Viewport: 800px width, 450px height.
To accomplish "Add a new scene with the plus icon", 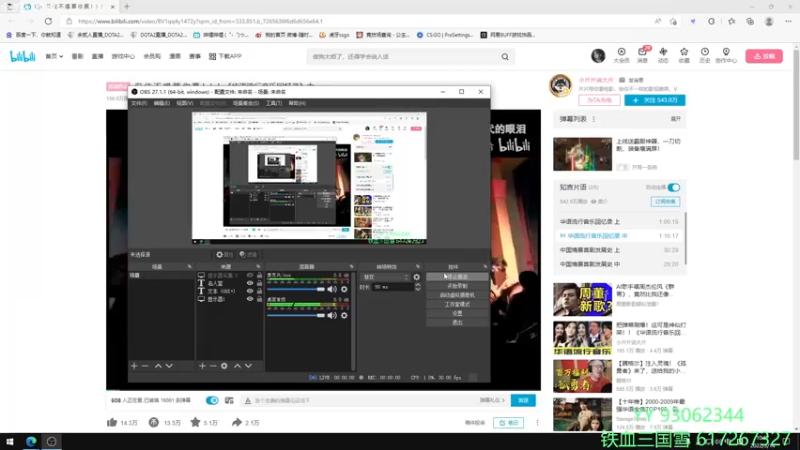I will click(x=134, y=366).
